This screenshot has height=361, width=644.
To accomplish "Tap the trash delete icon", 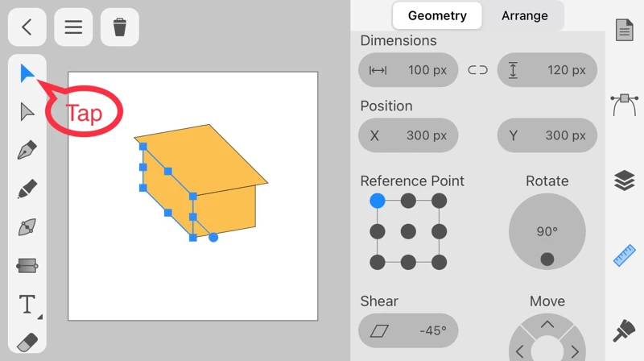I will tap(120, 27).
